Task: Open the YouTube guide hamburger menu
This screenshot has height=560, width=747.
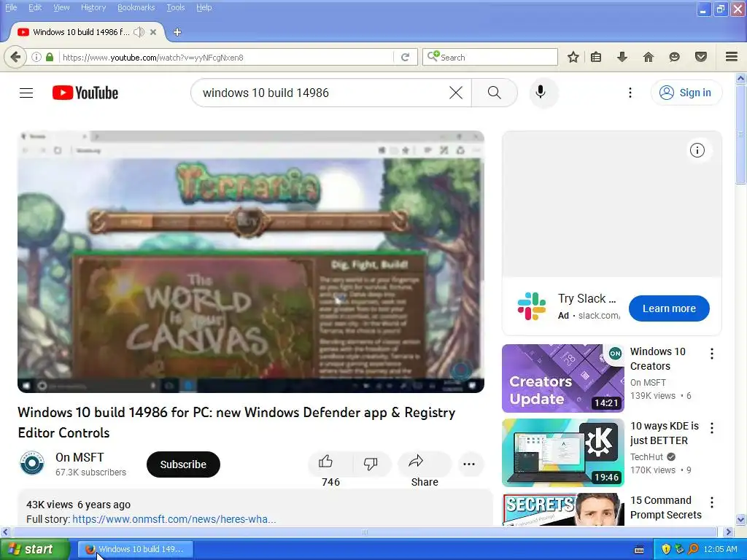Action: pos(26,93)
